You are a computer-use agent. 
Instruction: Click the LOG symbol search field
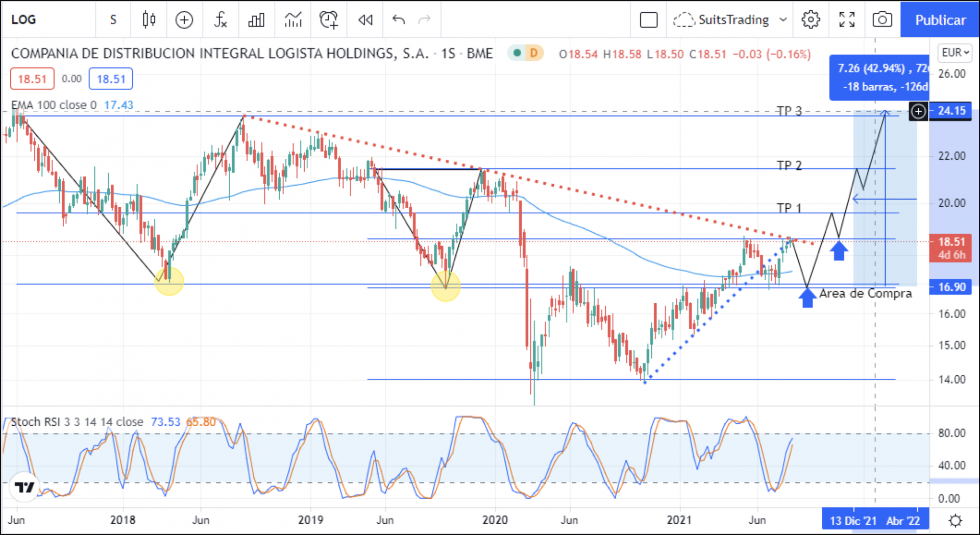[46, 20]
